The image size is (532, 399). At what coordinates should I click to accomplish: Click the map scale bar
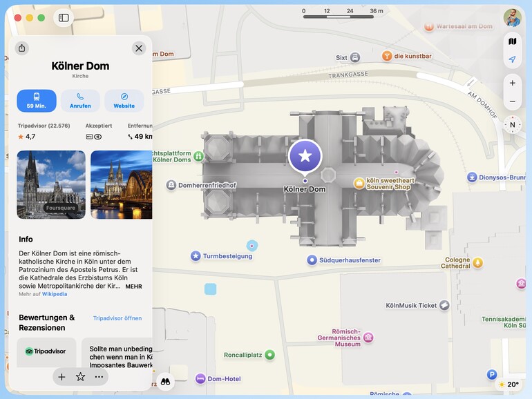point(339,17)
